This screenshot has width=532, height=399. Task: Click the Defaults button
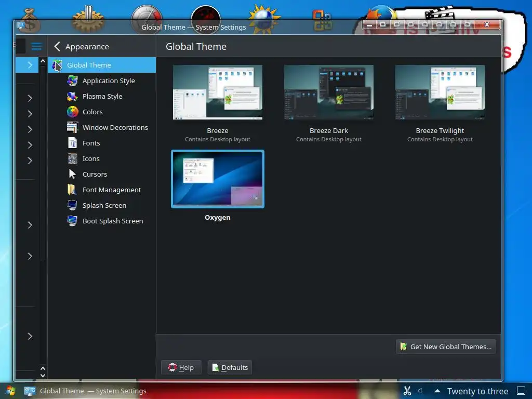point(230,367)
